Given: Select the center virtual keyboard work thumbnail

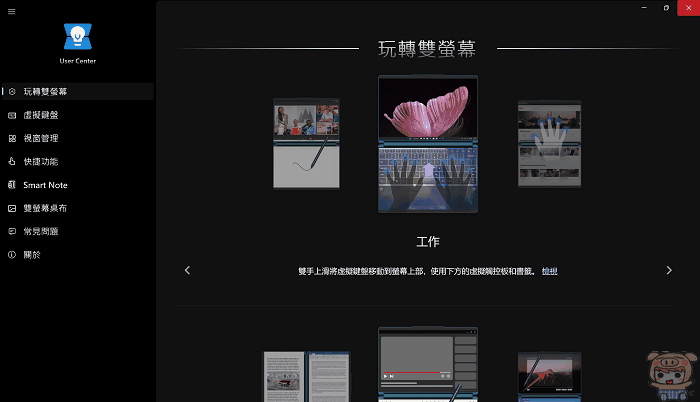Looking at the screenshot, I should click(427, 144).
